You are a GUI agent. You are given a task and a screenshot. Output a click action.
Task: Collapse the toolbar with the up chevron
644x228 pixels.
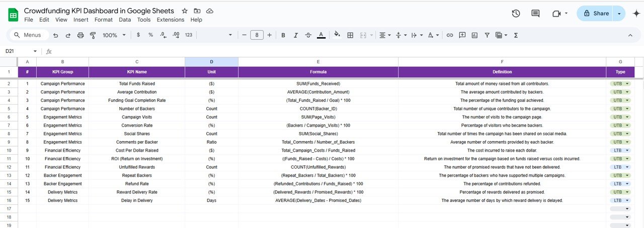tap(630, 35)
